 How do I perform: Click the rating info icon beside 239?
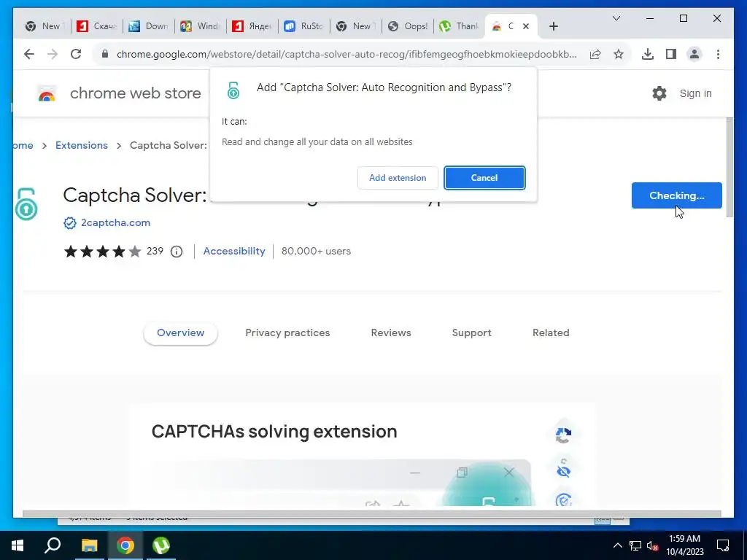click(x=177, y=252)
